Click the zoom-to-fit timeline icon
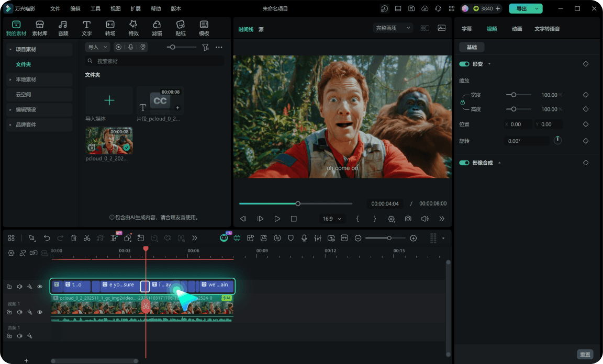The width and height of the screenshot is (603, 364). pos(344,238)
